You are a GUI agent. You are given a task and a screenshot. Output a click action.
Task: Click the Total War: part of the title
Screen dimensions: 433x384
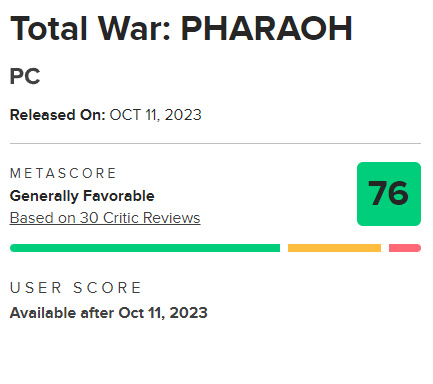click(x=91, y=29)
